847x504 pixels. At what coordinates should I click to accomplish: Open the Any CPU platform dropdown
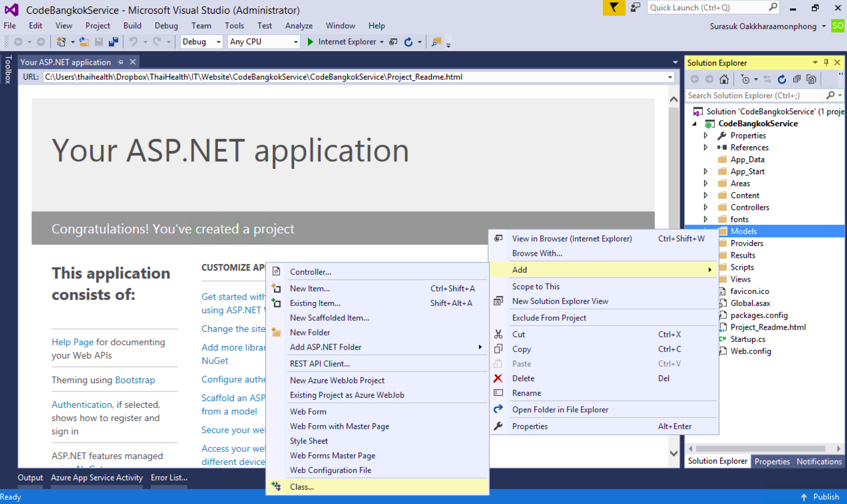click(296, 42)
